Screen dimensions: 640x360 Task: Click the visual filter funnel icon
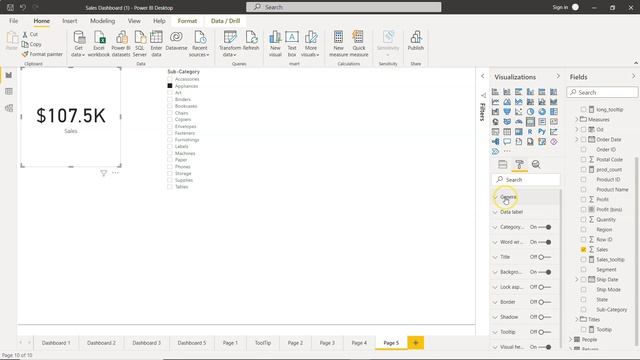(104, 173)
